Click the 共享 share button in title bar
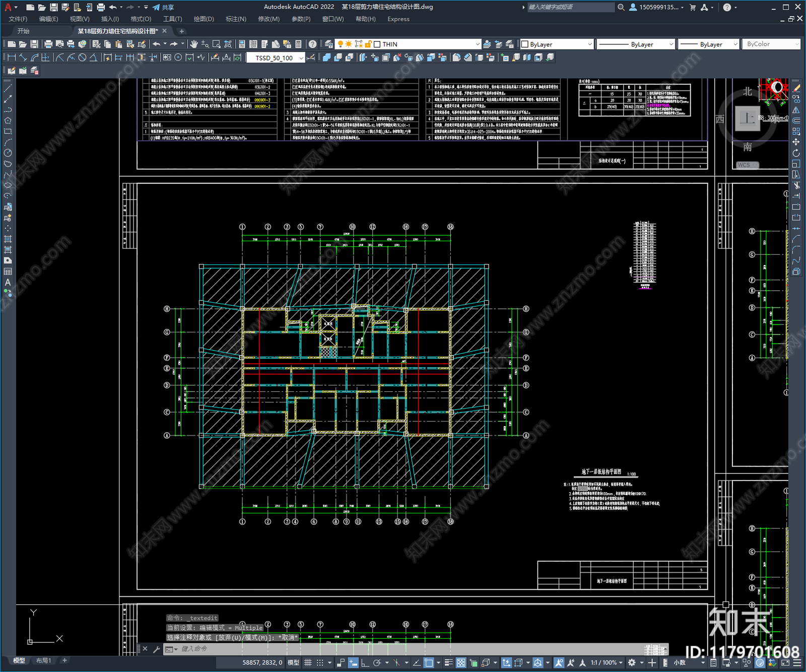806x672 pixels. pos(163,7)
